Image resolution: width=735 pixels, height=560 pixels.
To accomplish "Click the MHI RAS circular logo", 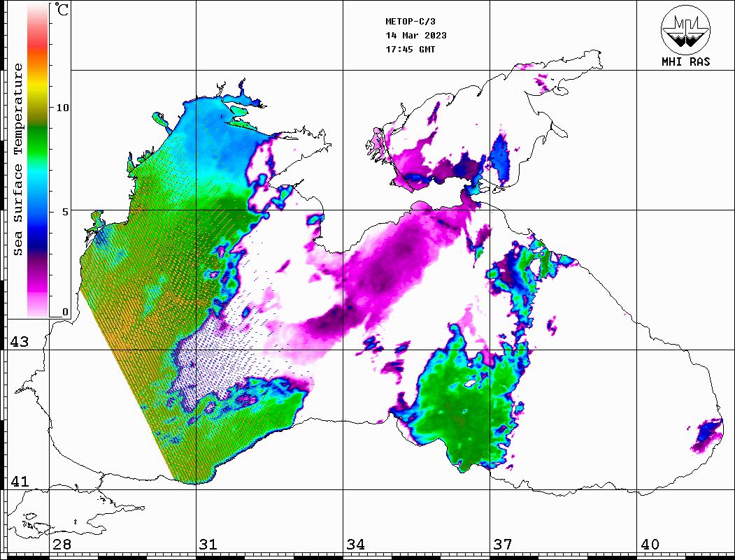I will (x=686, y=29).
